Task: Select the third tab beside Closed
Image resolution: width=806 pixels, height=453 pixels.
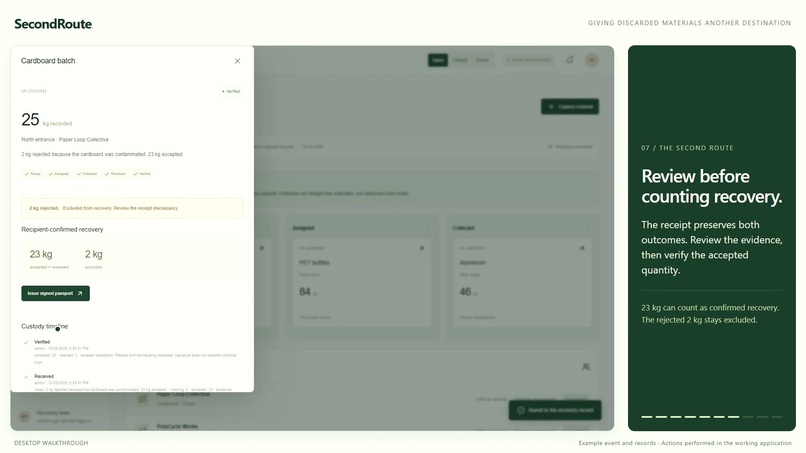Action: click(x=482, y=60)
